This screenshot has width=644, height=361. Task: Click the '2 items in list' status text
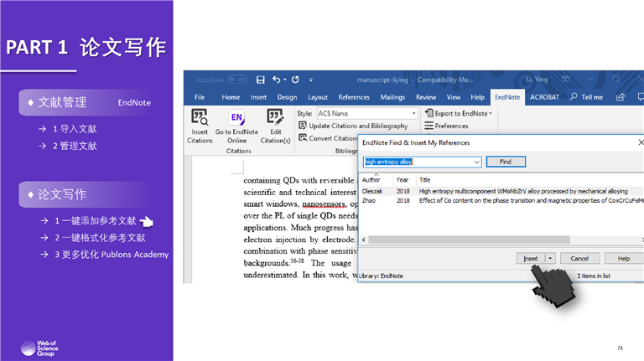click(594, 276)
